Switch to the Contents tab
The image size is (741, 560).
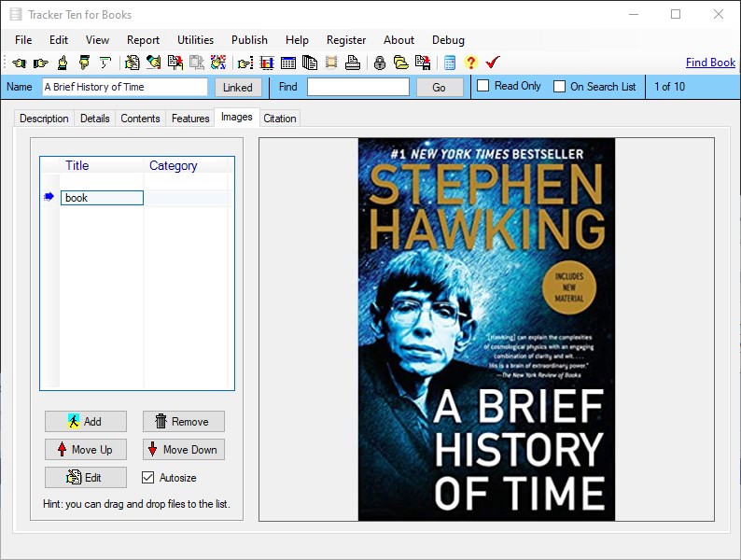click(x=140, y=119)
